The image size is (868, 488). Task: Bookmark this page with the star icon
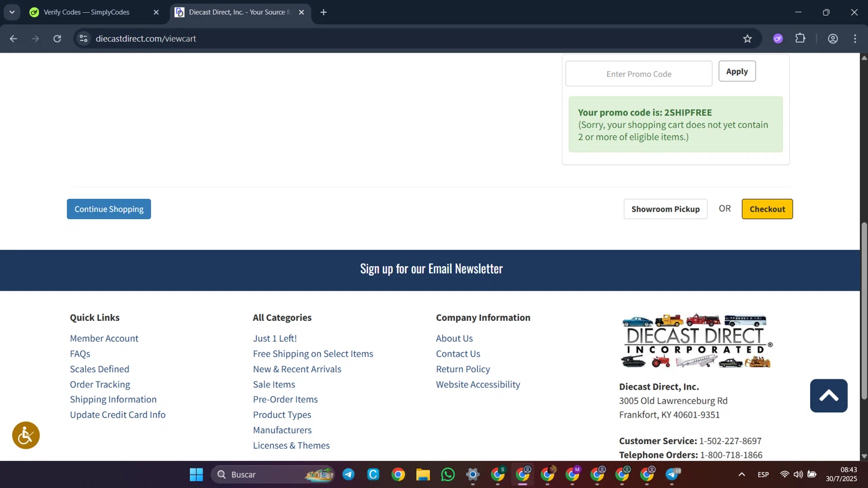click(748, 39)
